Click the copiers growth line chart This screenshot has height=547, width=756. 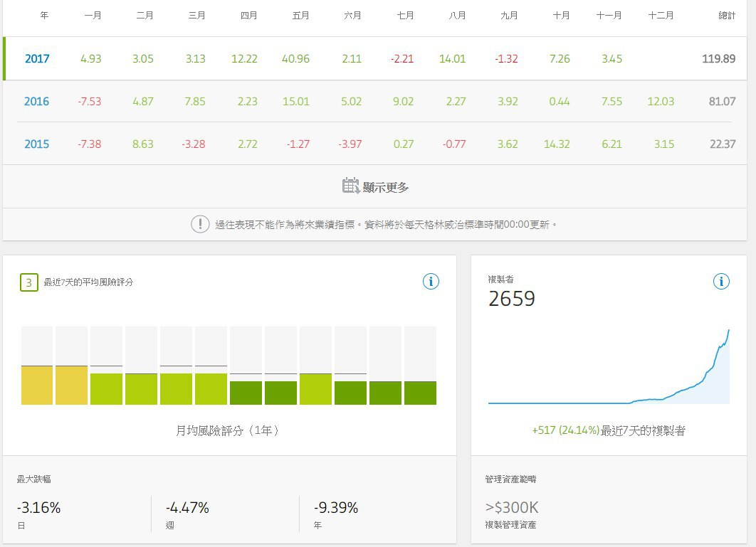(609, 366)
